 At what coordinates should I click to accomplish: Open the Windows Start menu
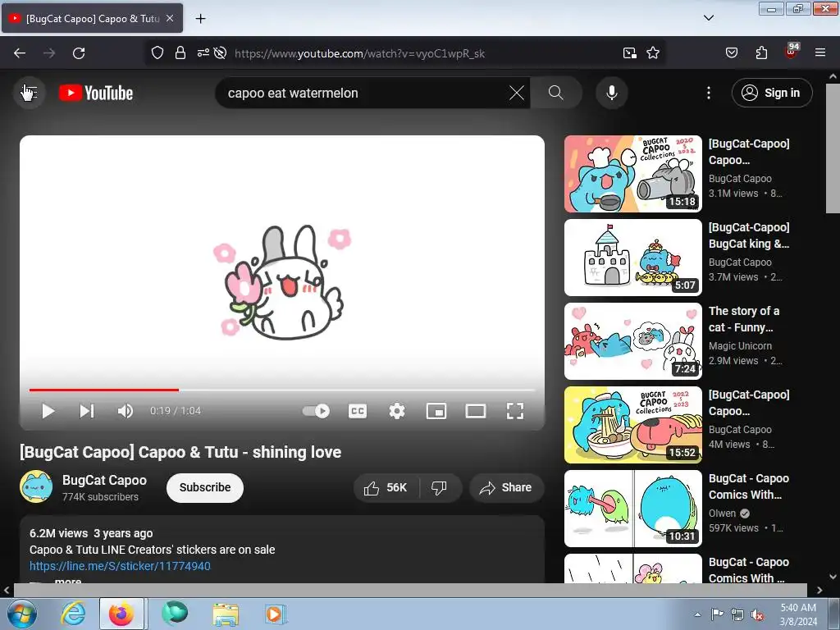coord(22,614)
